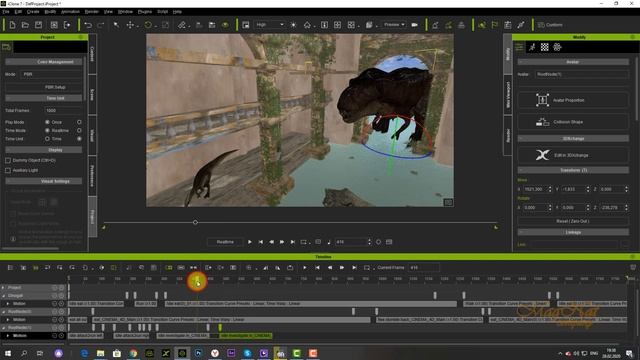640x360 pixels.
Task: Open the Custom layout icon
Action: click(541, 25)
